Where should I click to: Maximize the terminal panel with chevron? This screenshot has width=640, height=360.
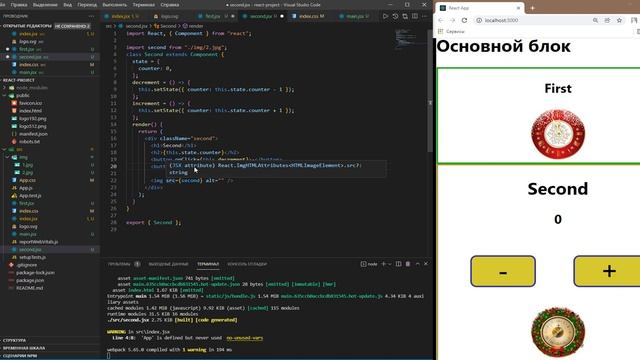[x=418, y=264]
